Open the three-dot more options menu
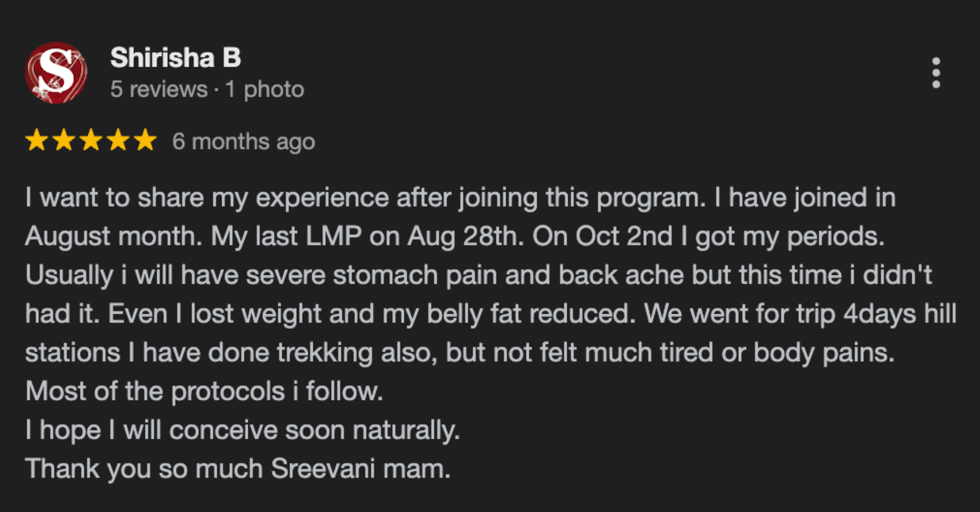The height and width of the screenshot is (512, 980). (x=936, y=73)
